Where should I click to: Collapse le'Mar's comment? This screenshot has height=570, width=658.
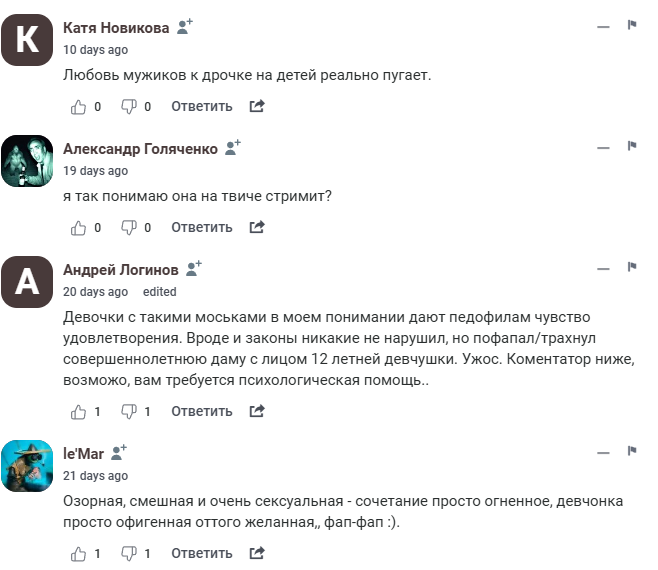click(x=603, y=452)
